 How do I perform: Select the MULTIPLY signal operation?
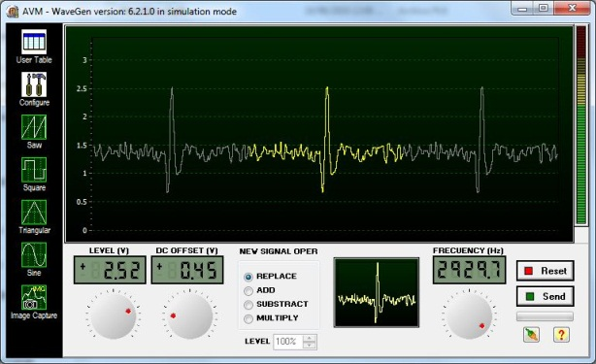(x=248, y=318)
